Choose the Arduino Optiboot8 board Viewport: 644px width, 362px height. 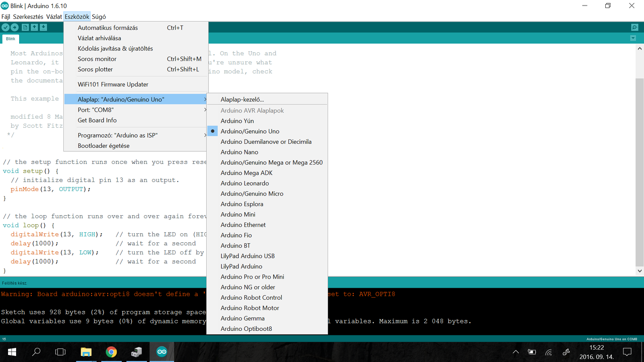pyautogui.click(x=267, y=329)
